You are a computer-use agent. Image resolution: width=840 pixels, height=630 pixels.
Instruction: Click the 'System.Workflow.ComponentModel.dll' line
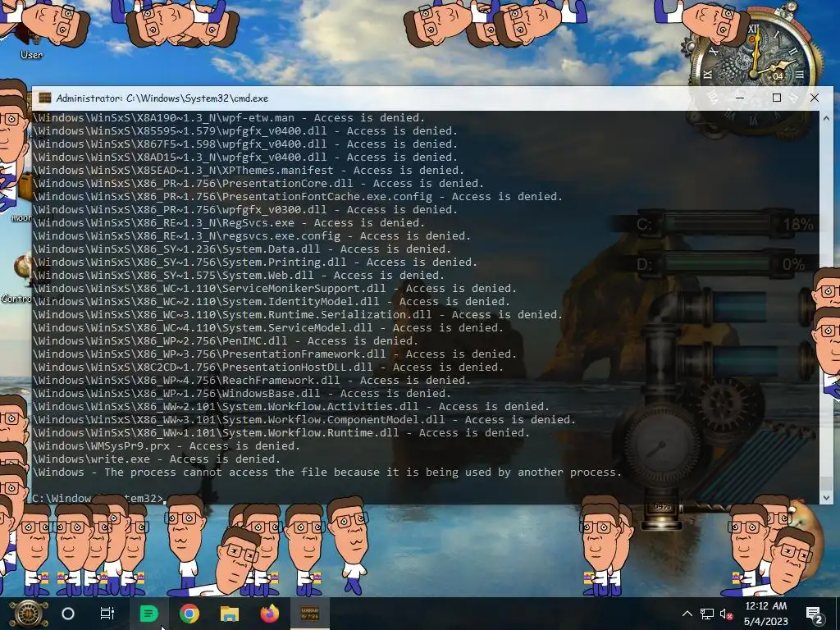304,419
